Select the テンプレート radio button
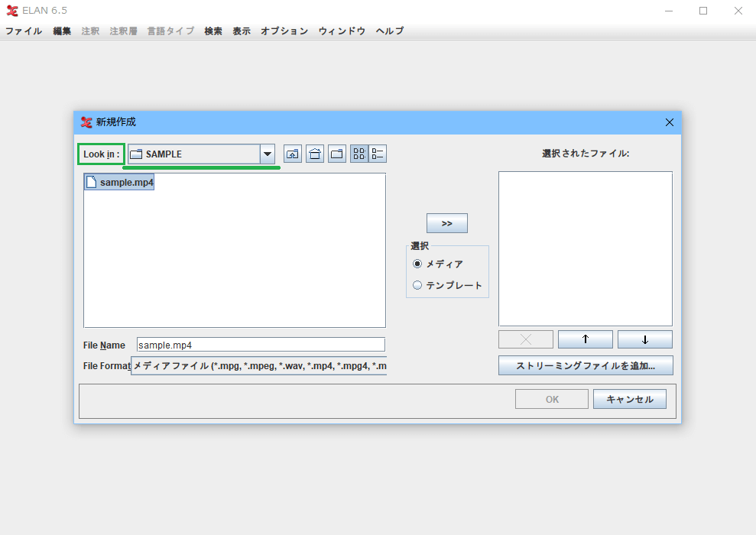Viewport: 756px width, 535px height. tap(417, 285)
